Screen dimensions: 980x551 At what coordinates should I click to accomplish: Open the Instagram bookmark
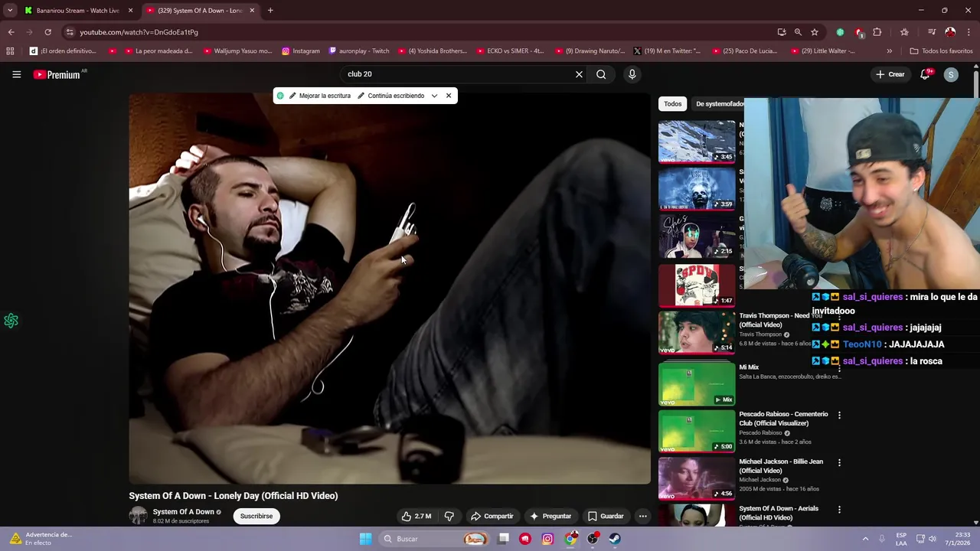pos(300,51)
